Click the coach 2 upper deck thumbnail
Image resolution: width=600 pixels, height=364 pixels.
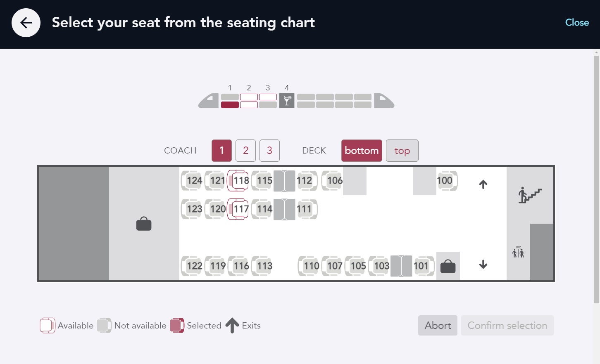coord(249,97)
